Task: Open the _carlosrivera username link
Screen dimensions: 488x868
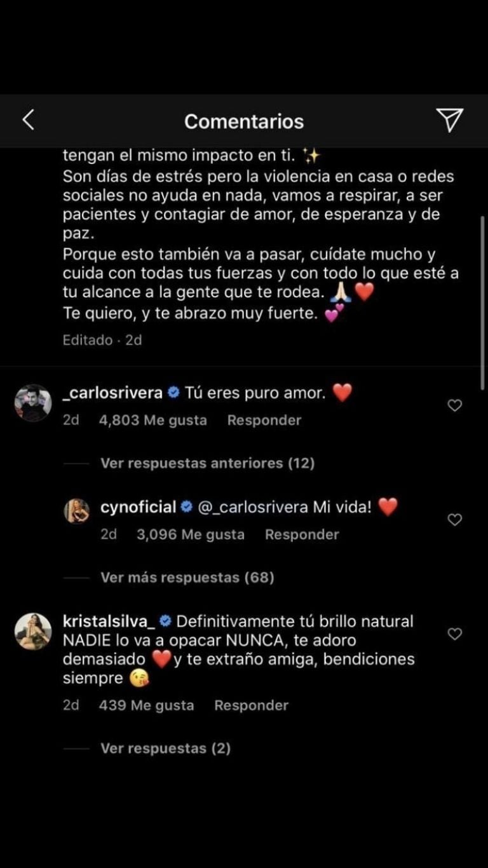Action: [113, 393]
